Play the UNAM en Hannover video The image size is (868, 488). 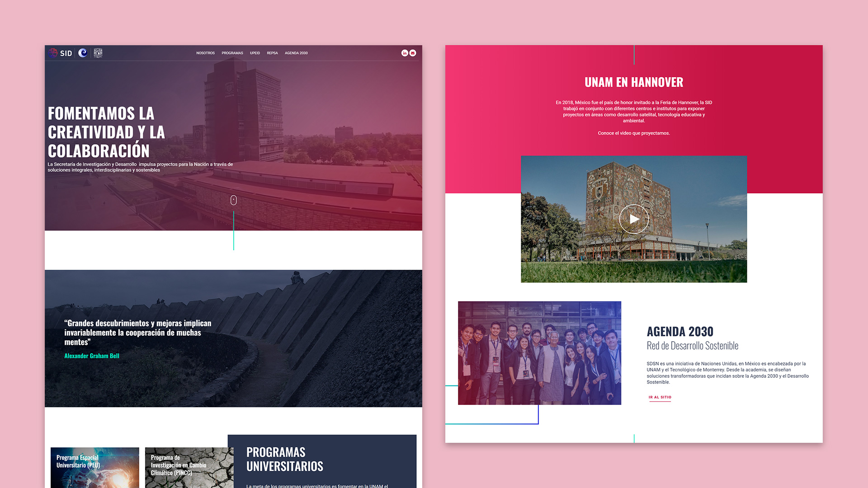[634, 219]
